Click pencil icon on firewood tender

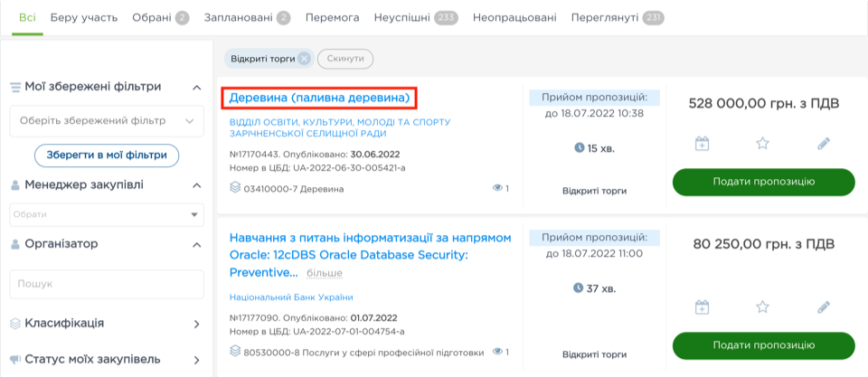(x=823, y=143)
